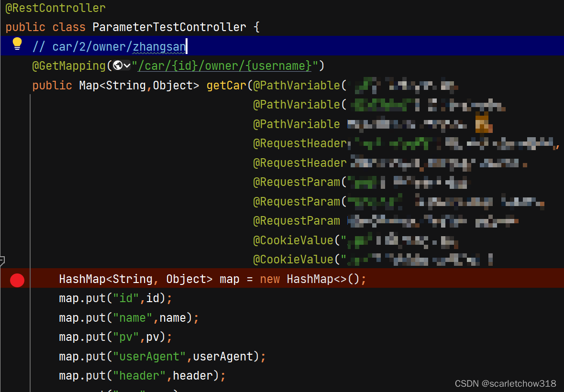Click the @RestController annotation
564x392 pixels.
point(54,8)
